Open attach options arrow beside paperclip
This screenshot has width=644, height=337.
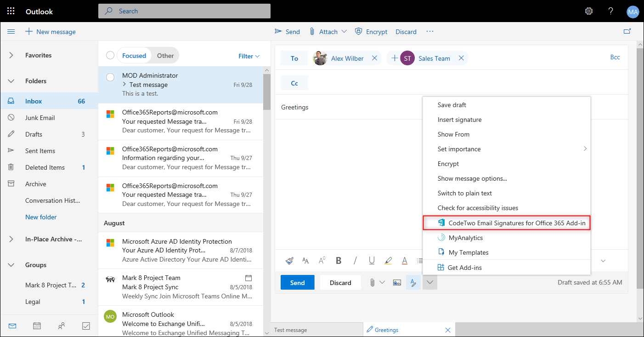click(382, 283)
